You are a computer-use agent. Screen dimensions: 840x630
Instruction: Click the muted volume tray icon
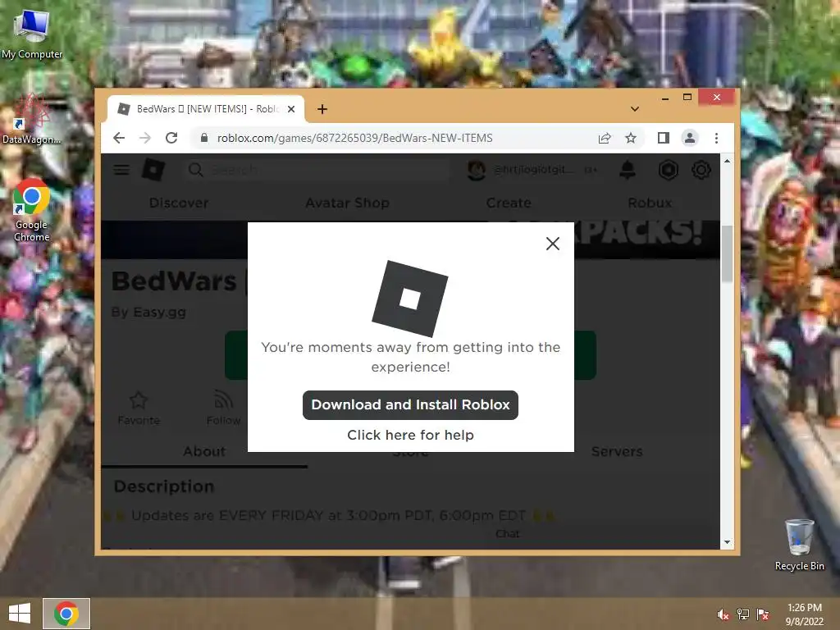(x=723, y=614)
